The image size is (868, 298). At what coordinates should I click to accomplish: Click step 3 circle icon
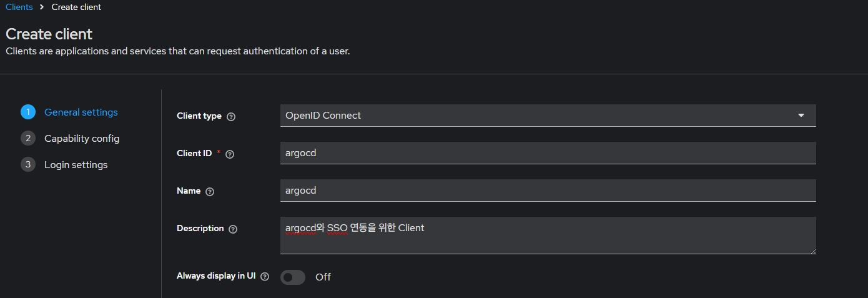tap(28, 165)
